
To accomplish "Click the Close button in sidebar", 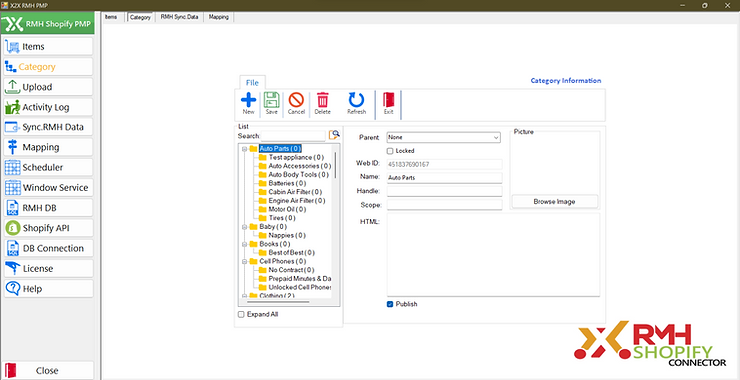I will (48, 371).
